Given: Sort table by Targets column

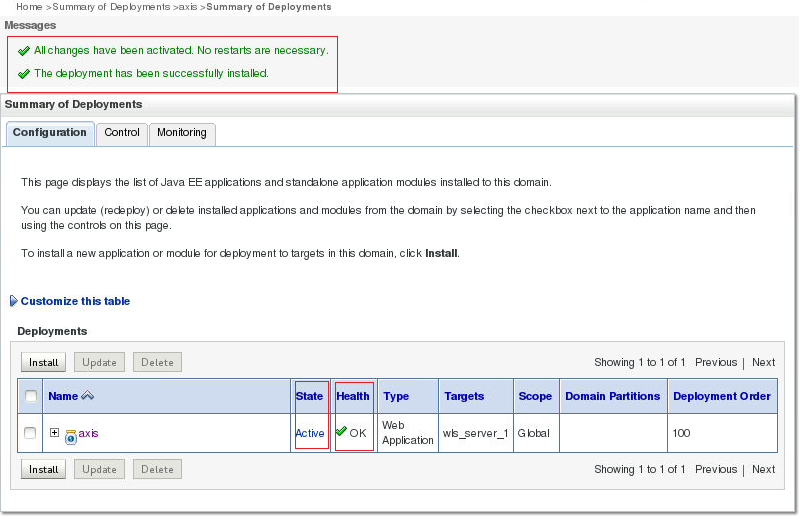Looking at the screenshot, I should click(464, 396).
